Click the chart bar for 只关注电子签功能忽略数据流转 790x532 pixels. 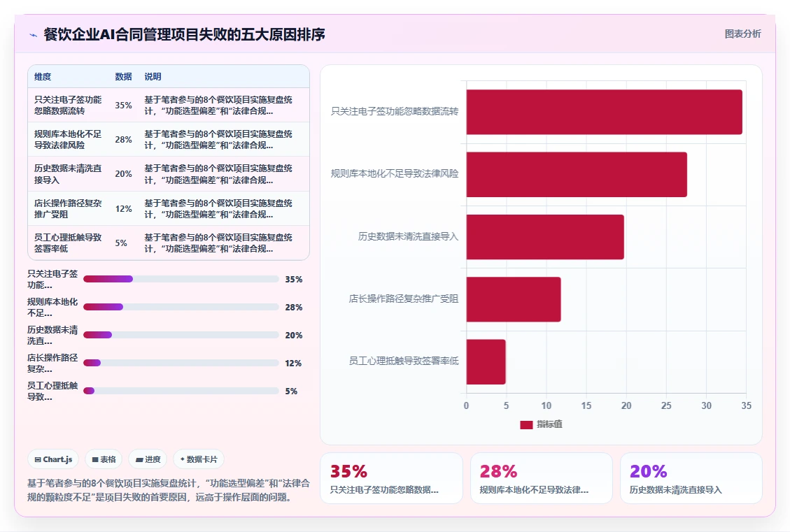pos(604,112)
